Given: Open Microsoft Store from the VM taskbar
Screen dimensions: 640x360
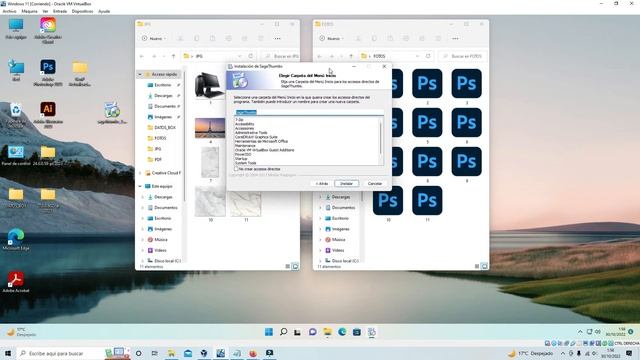Looking at the screenshot, I should click(357, 332).
